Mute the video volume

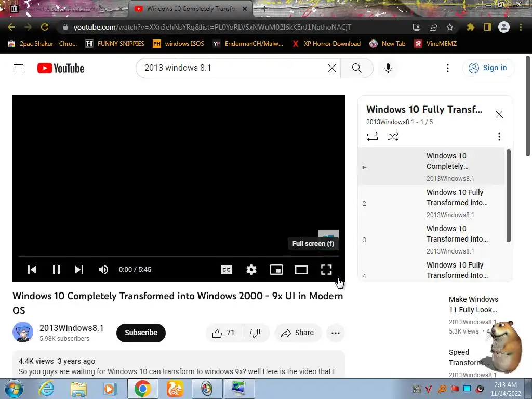pyautogui.click(x=103, y=270)
